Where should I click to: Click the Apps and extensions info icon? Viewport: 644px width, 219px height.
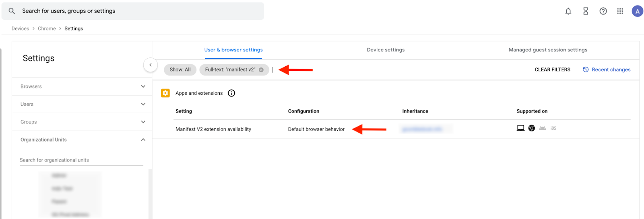click(231, 93)
